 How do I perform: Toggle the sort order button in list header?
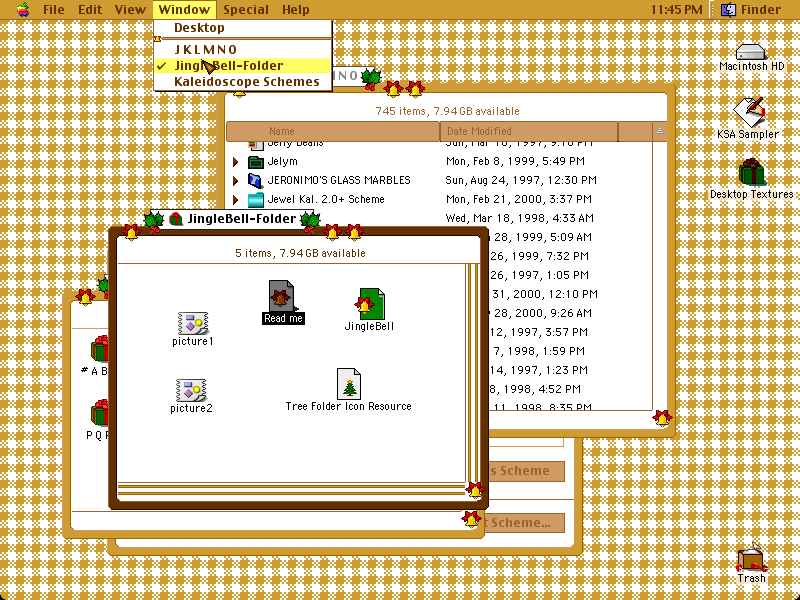(660, 131)
